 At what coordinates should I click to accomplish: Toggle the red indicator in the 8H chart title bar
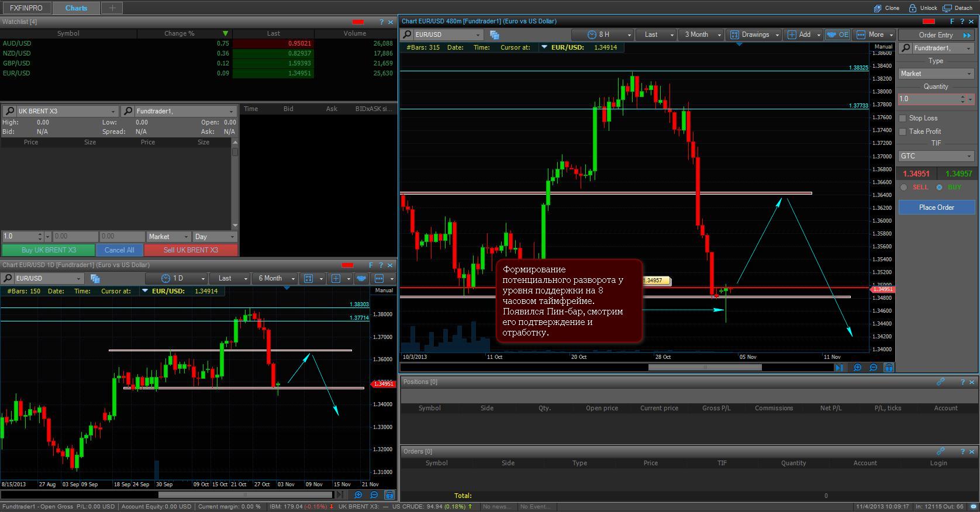click(928, 22)
